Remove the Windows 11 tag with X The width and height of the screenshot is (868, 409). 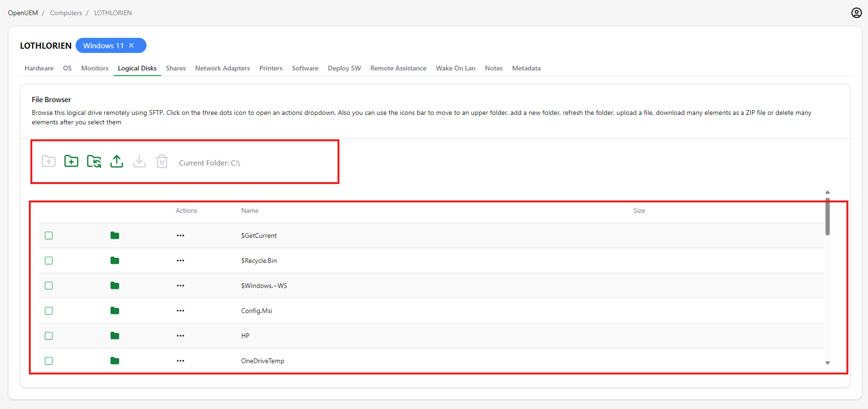[131, 45]
